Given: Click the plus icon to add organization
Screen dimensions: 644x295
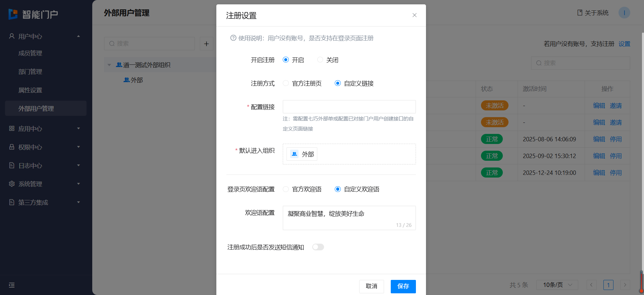Looking at the screenshot, I should (x=206, y=44).
